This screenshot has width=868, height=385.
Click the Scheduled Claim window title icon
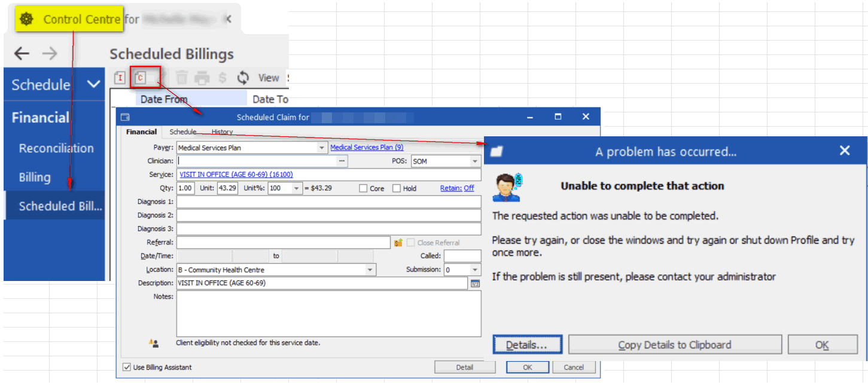coord(125,117)
